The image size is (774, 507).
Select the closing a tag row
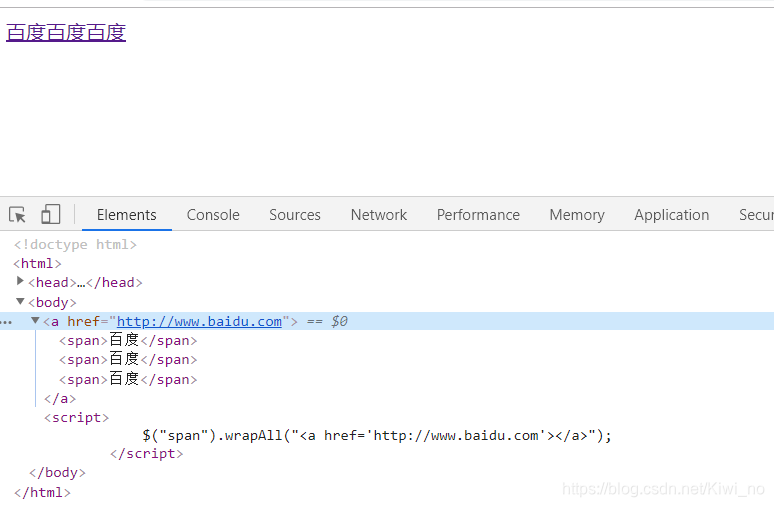60,398
